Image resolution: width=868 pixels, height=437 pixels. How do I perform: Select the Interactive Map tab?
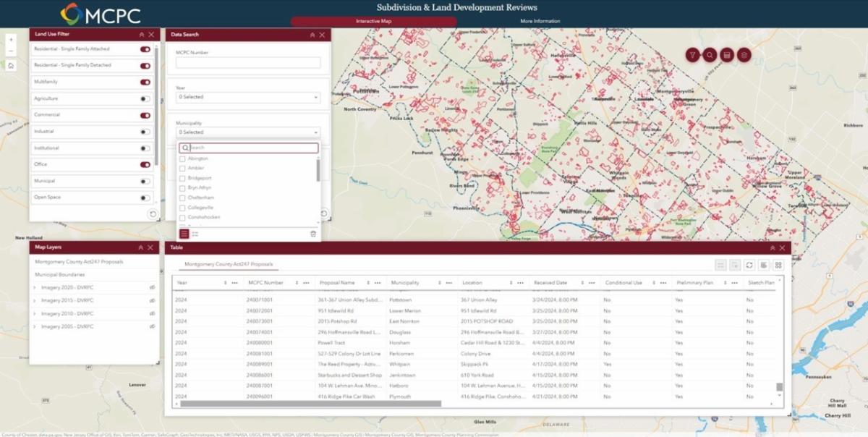tap(373, 21)
